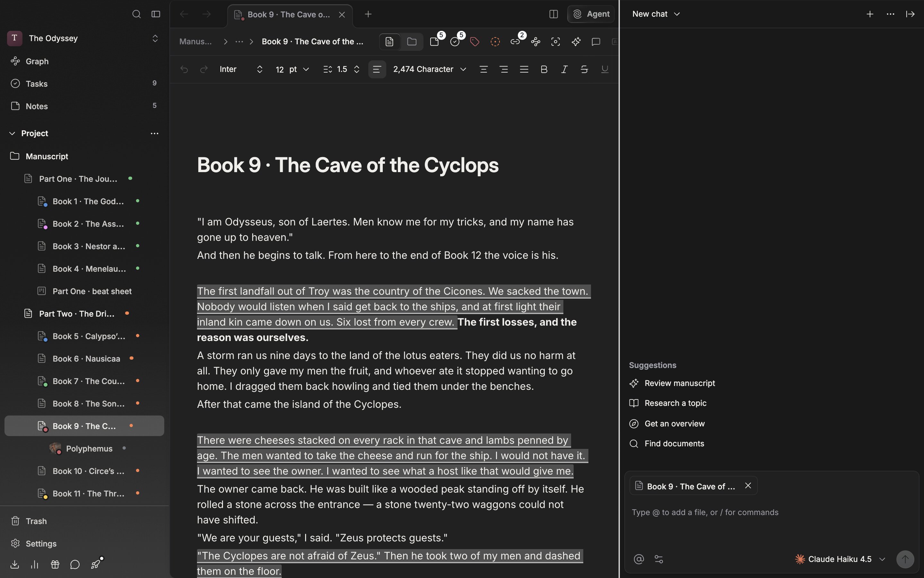Open Trash in the sidebar
This screenshot has height=578, width=924.
[84, 521]
